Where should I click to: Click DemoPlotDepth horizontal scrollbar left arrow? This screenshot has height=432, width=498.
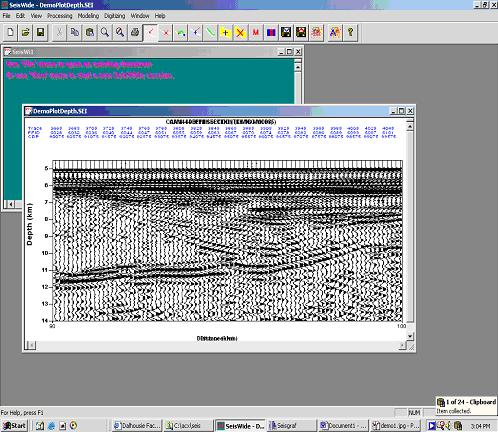tap(30, 345)
